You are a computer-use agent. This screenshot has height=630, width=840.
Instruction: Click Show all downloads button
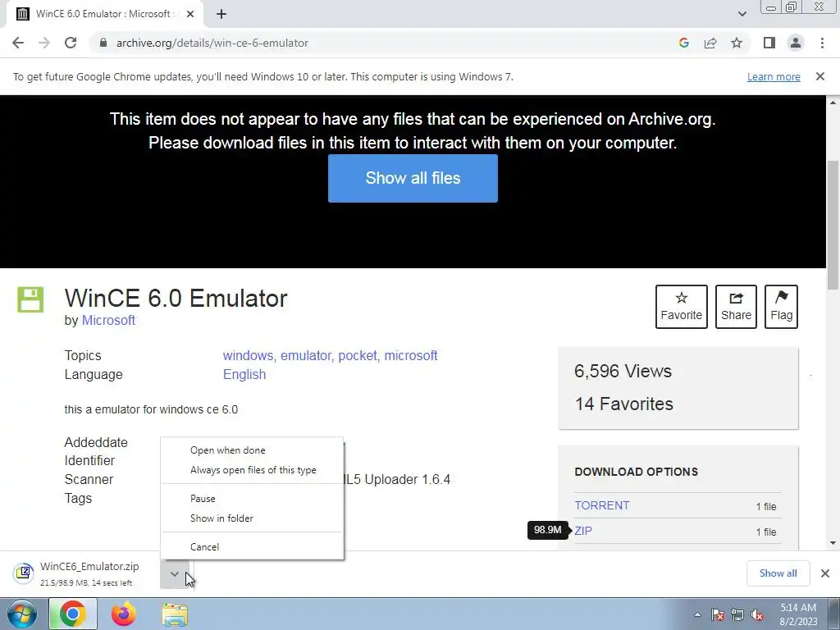click(778, 573)
